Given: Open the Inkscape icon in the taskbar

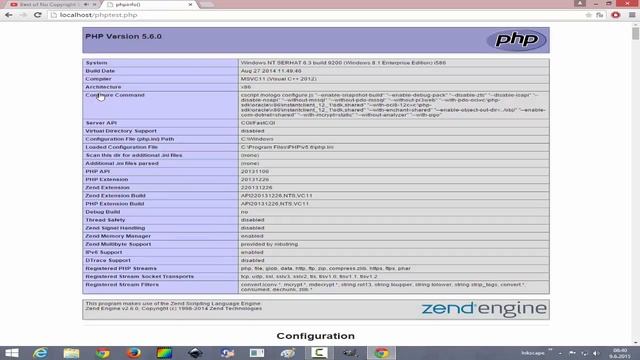Looking at the screenshot, I should [195, 353].
